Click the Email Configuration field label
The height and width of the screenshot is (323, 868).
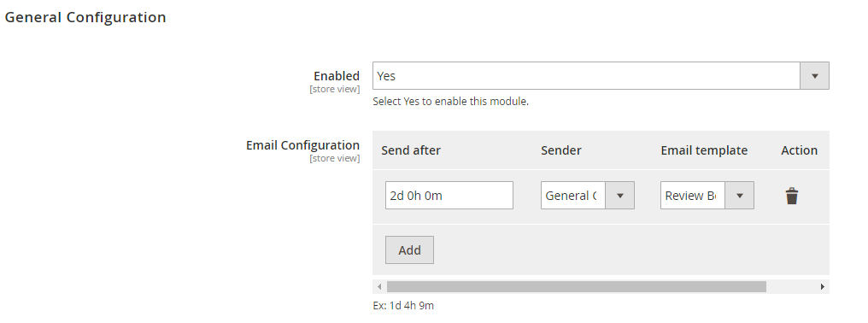pyautogui.click(x=302, y=145)
